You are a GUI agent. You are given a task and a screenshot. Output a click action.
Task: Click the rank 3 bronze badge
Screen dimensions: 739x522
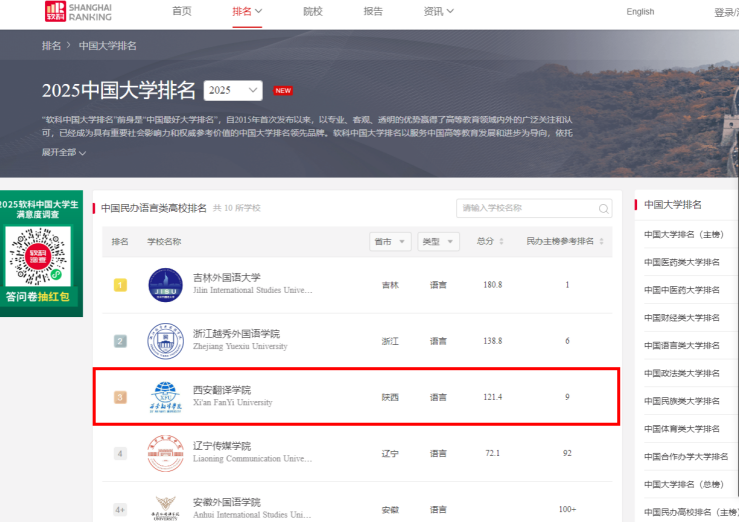(120, 397)
